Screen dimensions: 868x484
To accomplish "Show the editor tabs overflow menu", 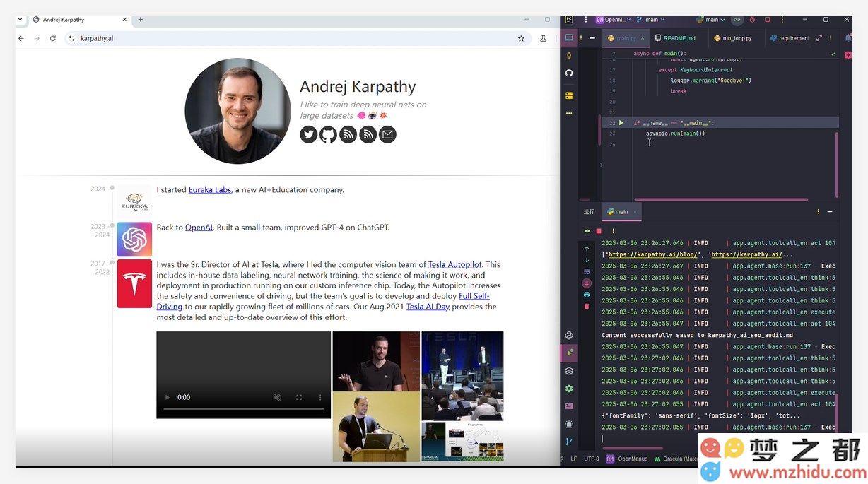I will [831, 38].
